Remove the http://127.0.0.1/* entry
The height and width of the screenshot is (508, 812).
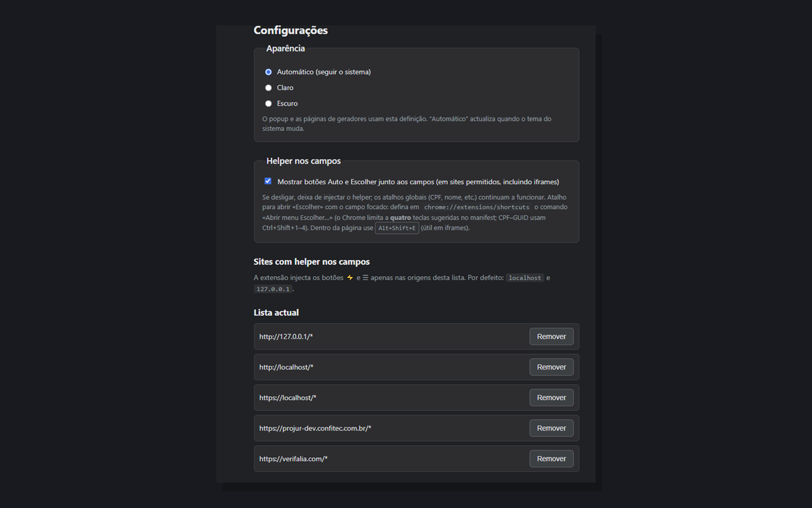pyautogui.click(x=551, y=337)
